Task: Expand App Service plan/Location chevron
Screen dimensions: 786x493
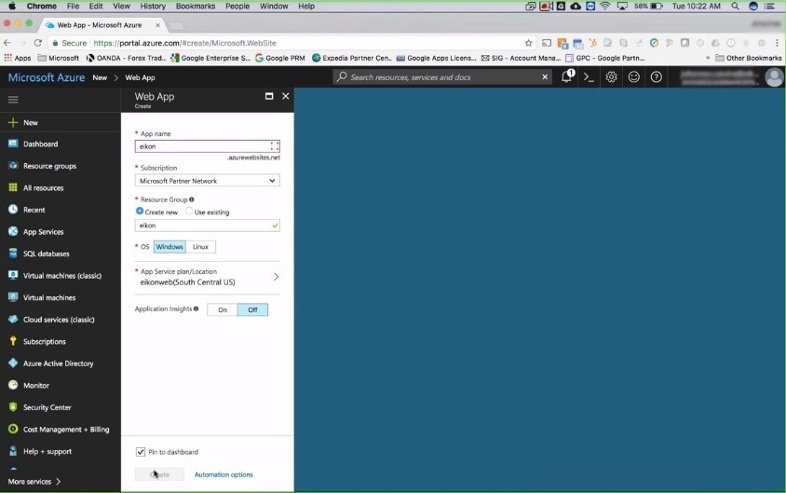Action: click(276, 277)
